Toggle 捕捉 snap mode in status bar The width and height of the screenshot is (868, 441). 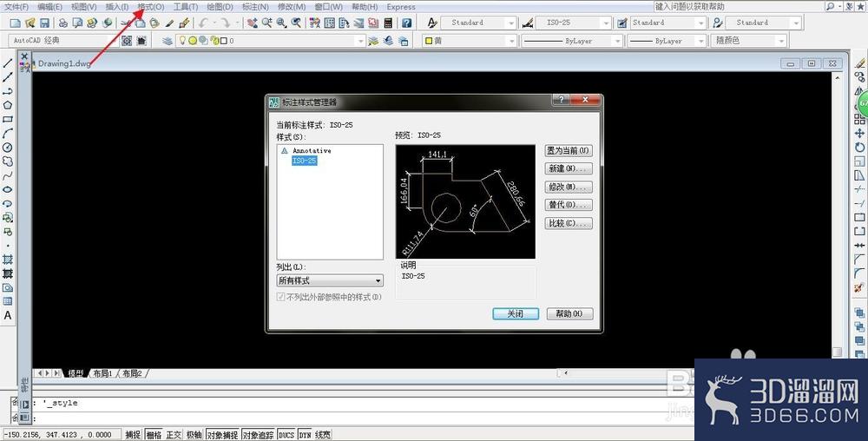click(133, 435)
